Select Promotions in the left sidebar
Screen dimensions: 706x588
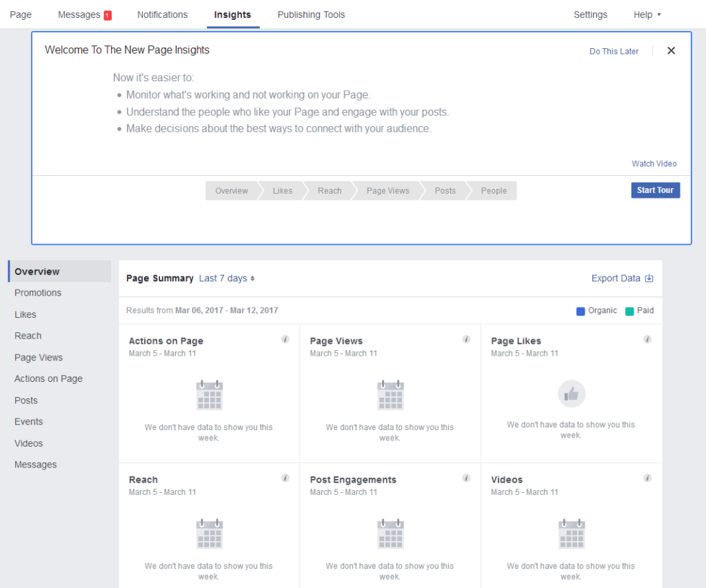coord(38,293)
